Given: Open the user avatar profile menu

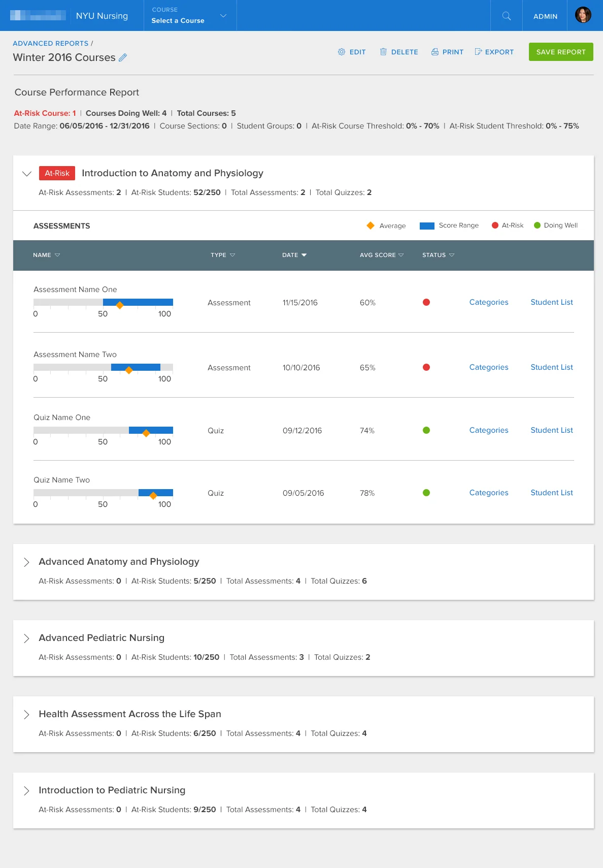Looking at the screenshot, I should [x=583, y=15].
